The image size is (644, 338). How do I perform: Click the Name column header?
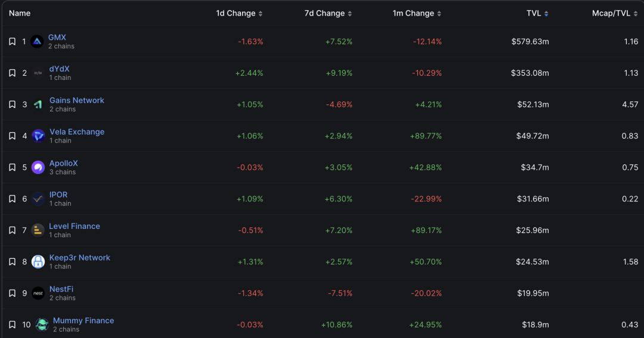coord(20,13)
